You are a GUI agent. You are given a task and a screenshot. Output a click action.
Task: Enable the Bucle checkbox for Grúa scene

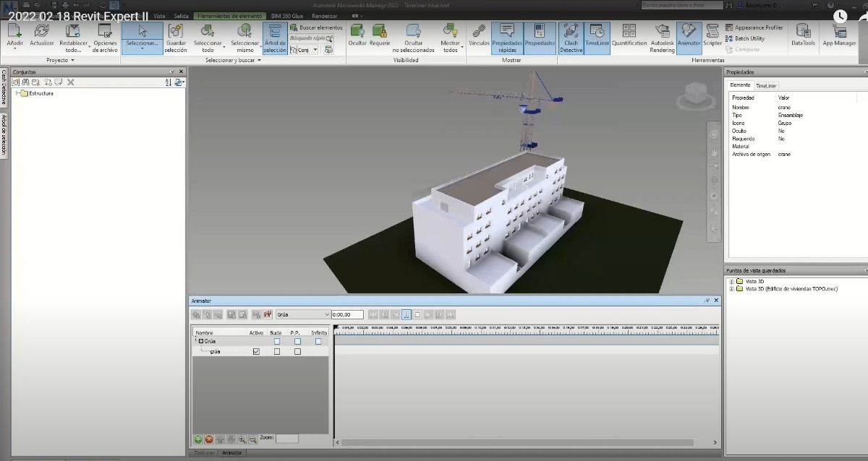pyautogui.click(x=276, y=341)
